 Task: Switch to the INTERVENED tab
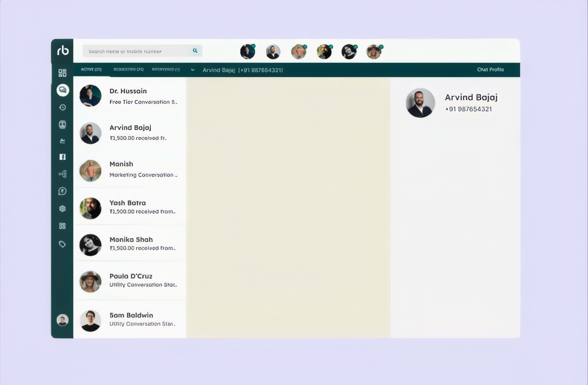(x=166, y=70)
